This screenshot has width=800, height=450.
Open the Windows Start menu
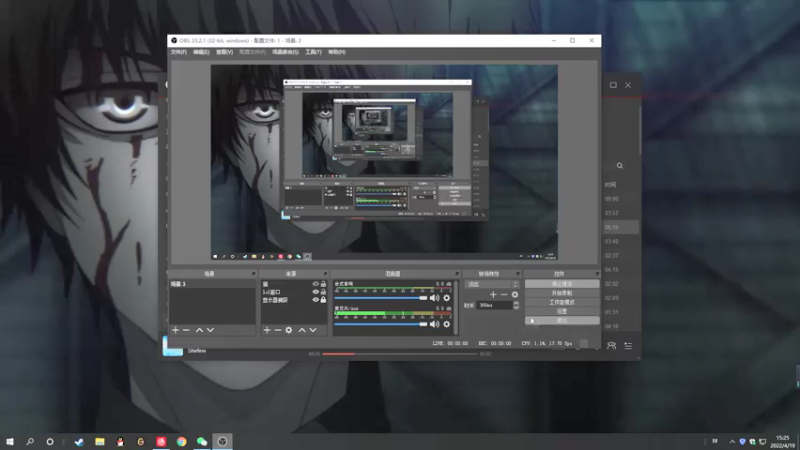click(10, 441)
